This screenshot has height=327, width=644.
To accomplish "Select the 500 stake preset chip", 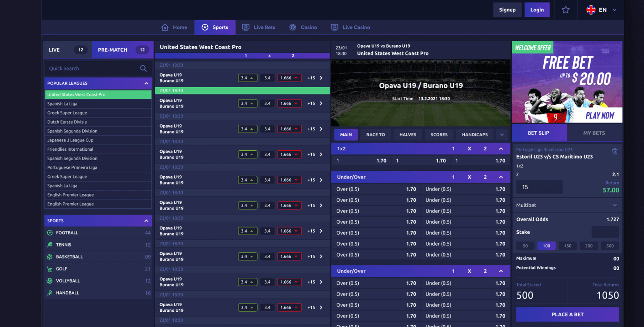I will 610,246.
